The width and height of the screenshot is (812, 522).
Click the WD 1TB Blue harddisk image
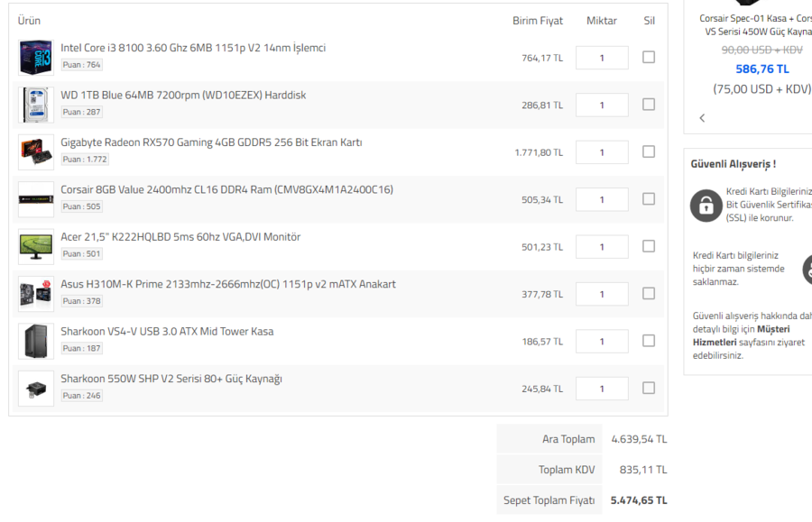click(36, 105)
